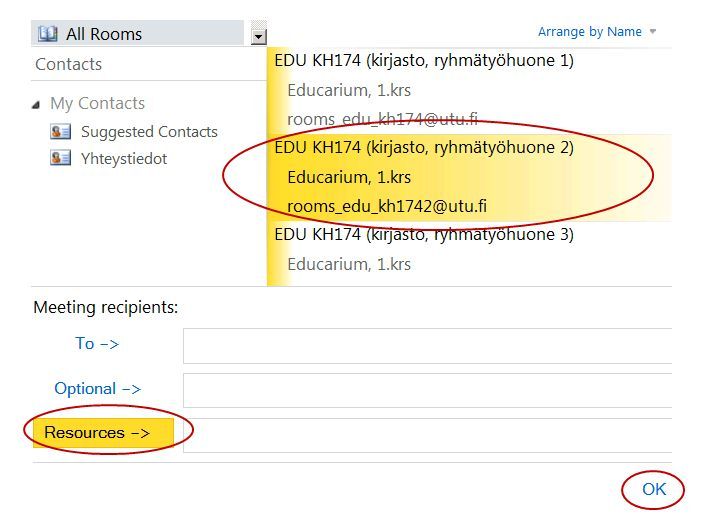Select room EDU KH174 ryhmätyöhuone 2
724x531 pixels.
(x=424, y=148)
